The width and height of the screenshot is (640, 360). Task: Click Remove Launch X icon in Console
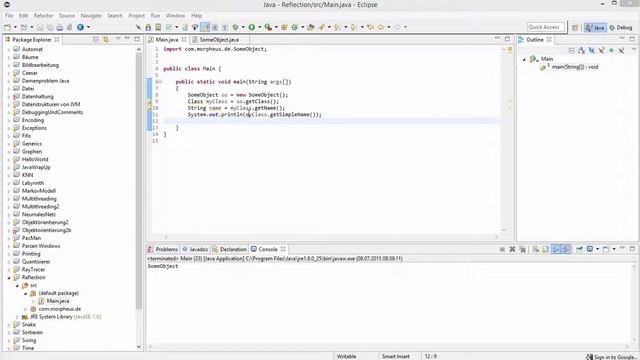point(512,249)
